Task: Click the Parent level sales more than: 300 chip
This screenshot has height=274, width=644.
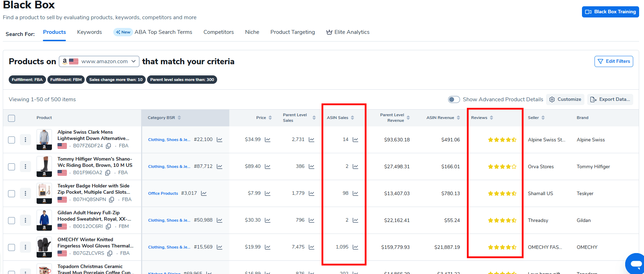Action: coord(182,80)
